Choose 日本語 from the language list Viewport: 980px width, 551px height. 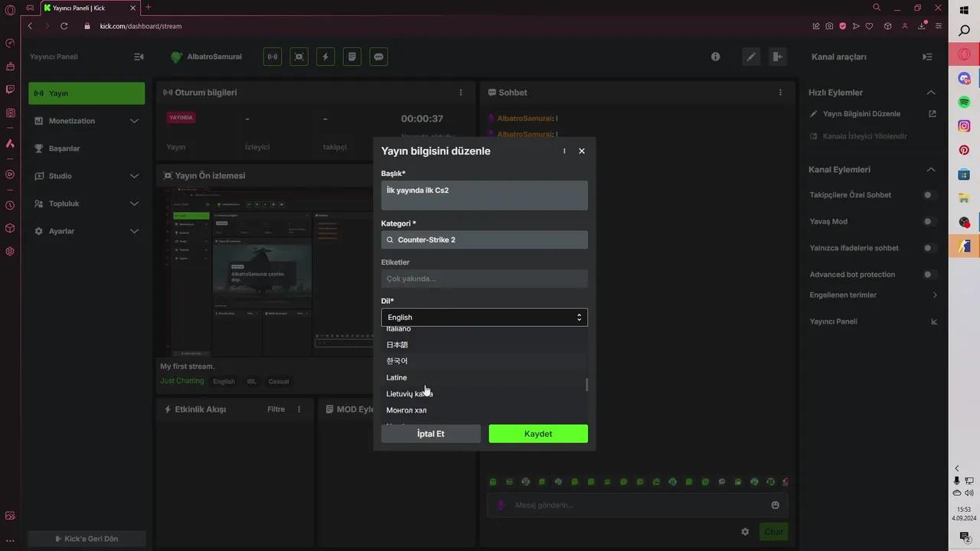point(397,345)
